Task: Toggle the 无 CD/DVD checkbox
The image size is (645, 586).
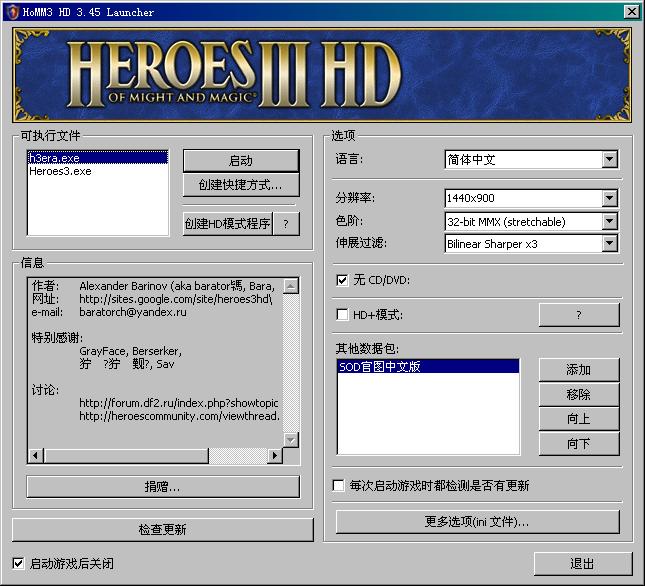Action: click(x=343, y=281)
